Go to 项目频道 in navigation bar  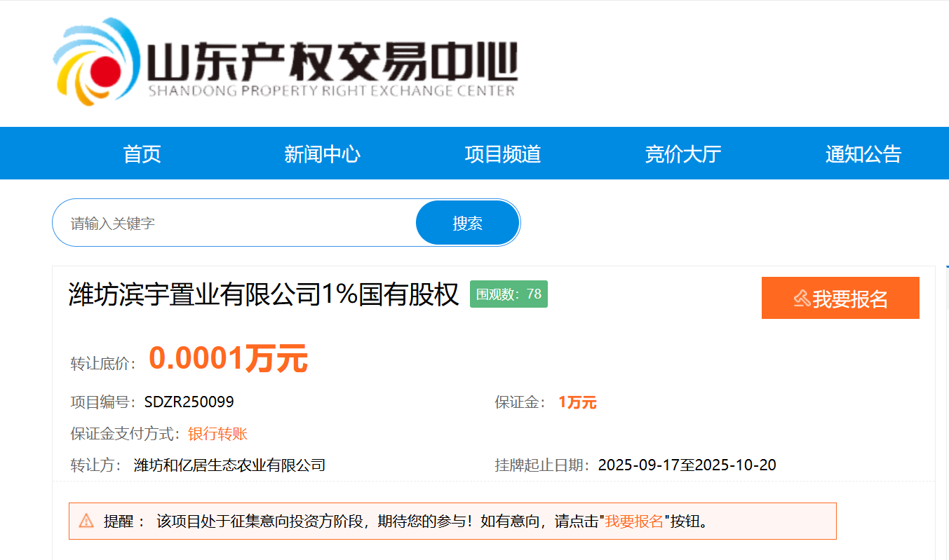click(503, 154)
